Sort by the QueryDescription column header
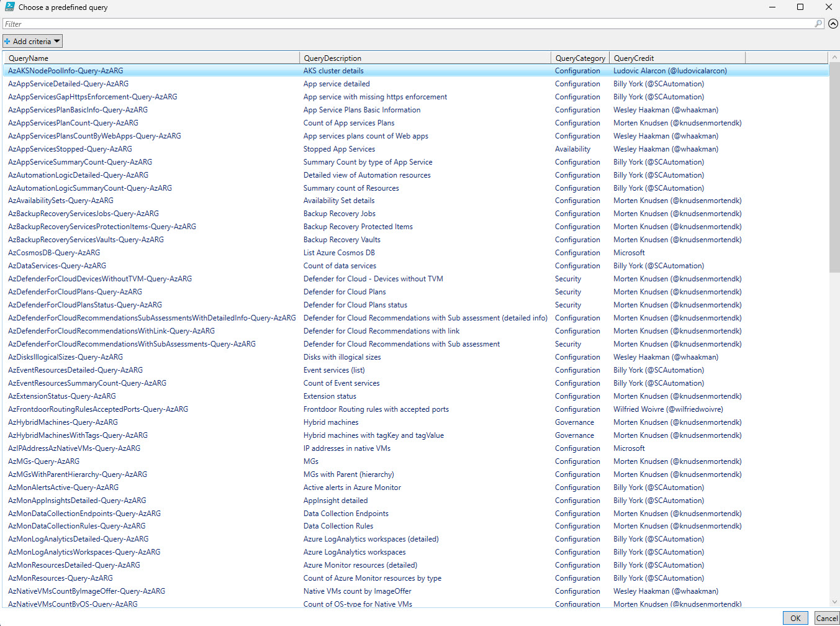Screen dimensions: 840x626 coord(425,58)
